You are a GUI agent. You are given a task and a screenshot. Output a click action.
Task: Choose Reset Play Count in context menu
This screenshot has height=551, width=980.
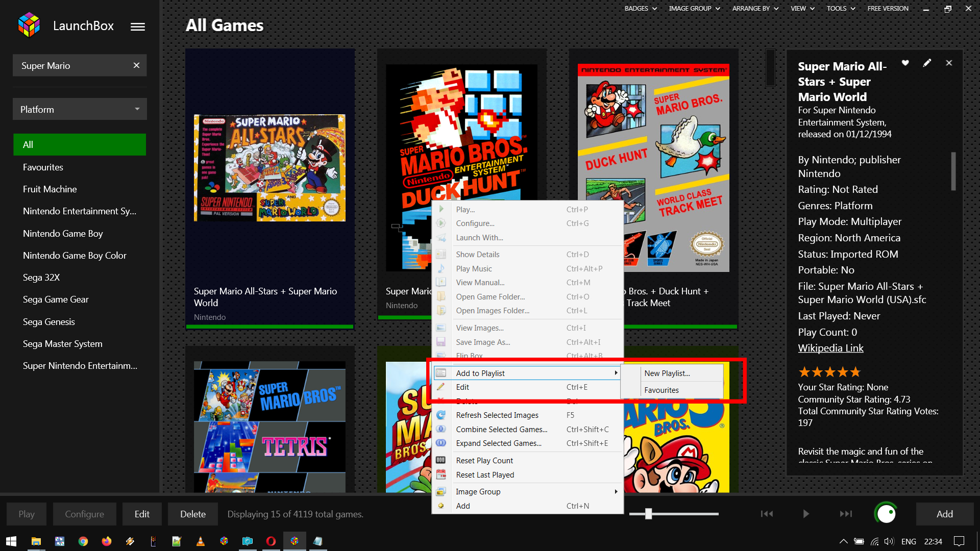[x=527, y=460]
